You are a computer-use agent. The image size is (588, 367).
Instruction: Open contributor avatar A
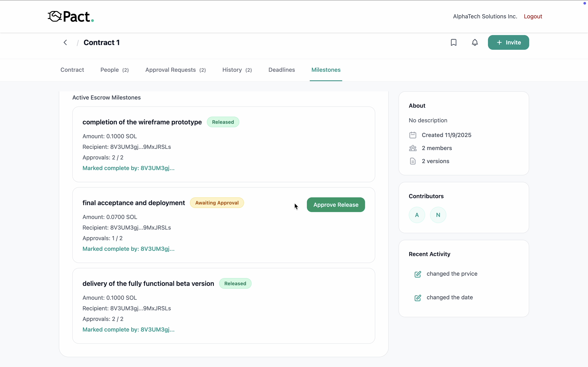point(417,215)
